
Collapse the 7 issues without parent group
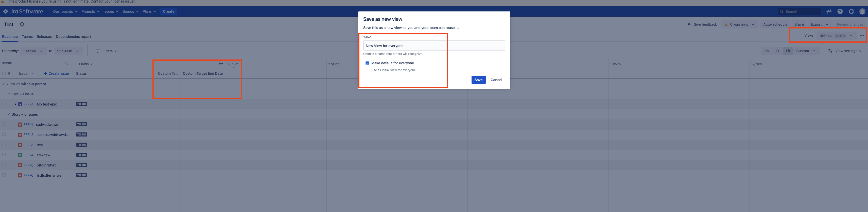3,84
